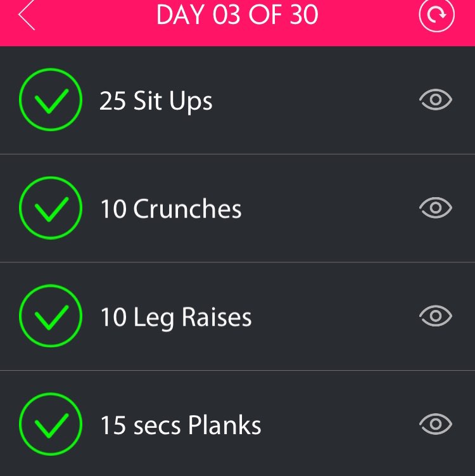View Sit Ups demo via the eye icon

[x=436, y=100]
